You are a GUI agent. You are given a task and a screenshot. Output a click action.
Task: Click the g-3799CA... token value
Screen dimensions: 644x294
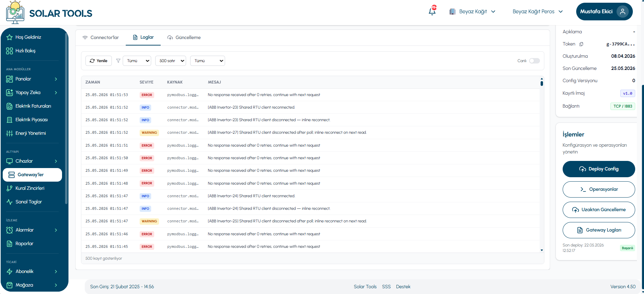[620, 44]
